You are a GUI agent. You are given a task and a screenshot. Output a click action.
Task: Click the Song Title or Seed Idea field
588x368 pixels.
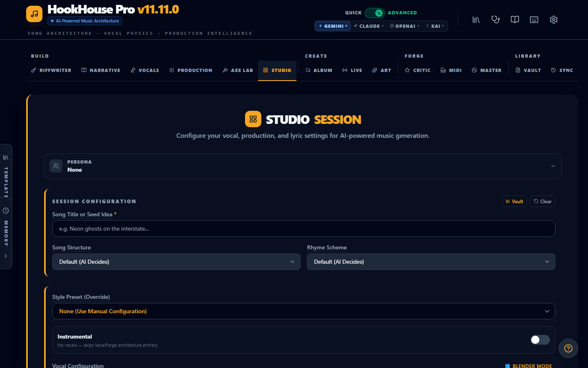coord(303,229)
